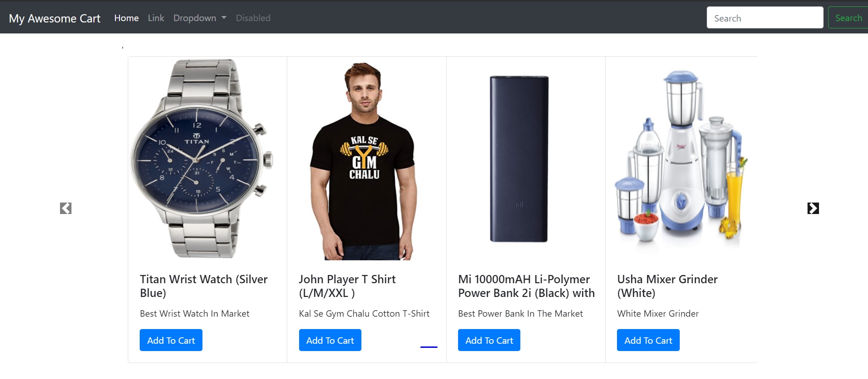Open the Link navigation item
Viewport: 868px width, 379px height.
click(156, 18)
